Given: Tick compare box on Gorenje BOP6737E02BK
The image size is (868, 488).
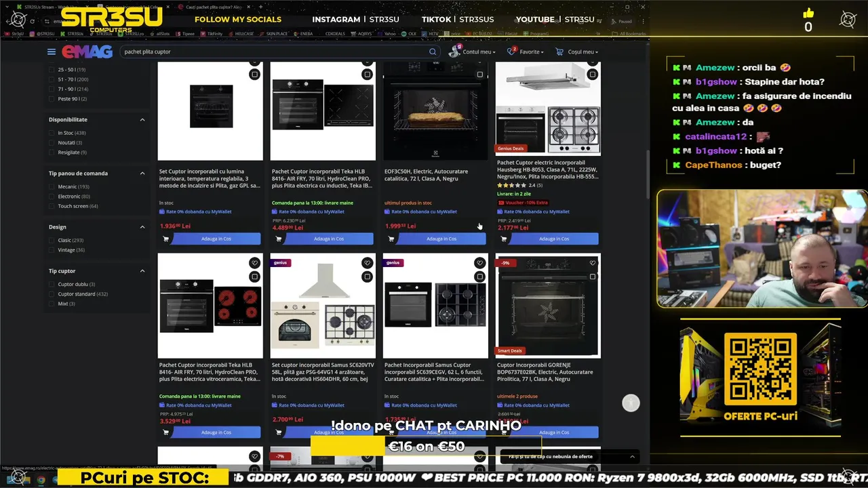Looking at the screenshot, I should tap(592, 277).
